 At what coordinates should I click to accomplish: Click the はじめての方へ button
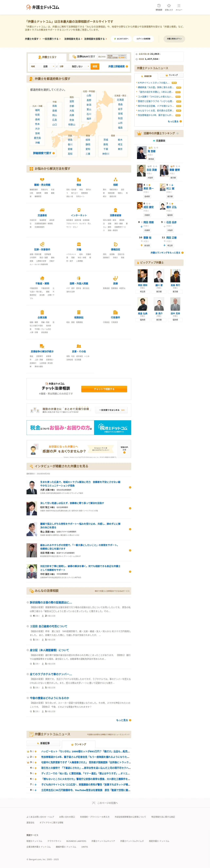(x=121, y=39)
